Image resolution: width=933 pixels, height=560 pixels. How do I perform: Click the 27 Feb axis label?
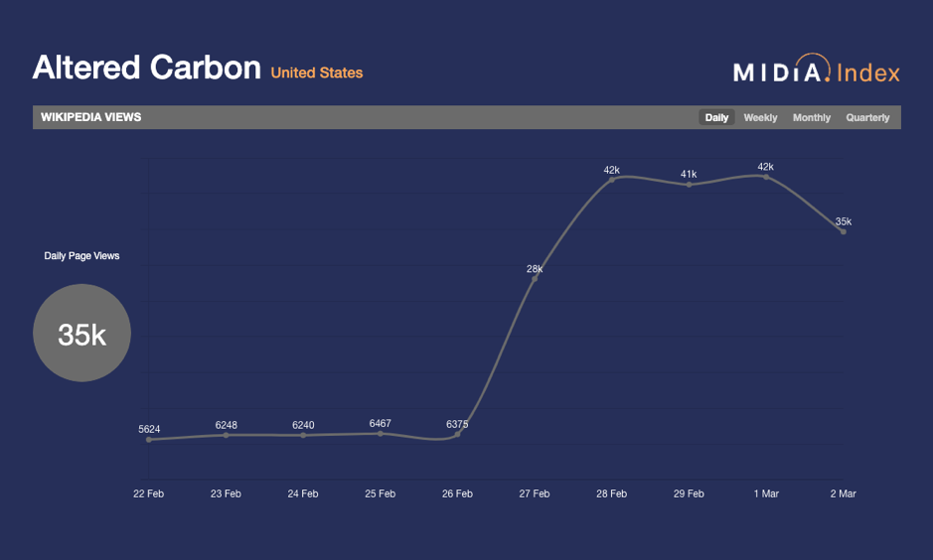(x=535, y=493)
